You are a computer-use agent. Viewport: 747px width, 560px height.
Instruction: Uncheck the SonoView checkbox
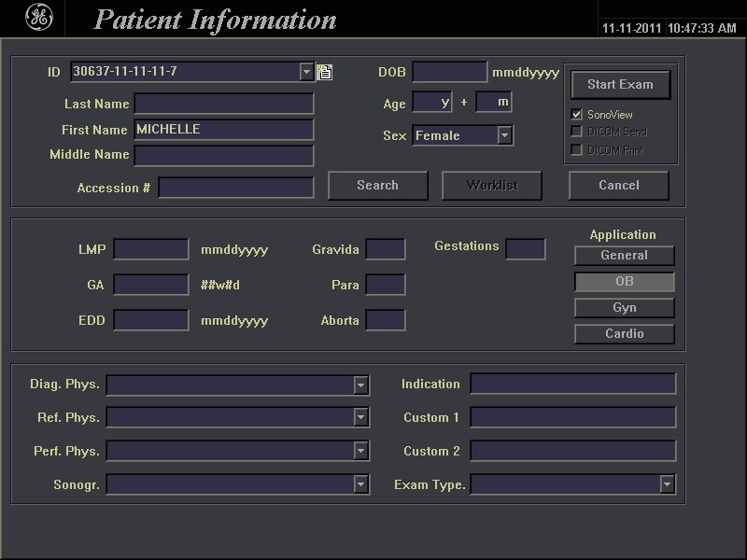point(577,114)
